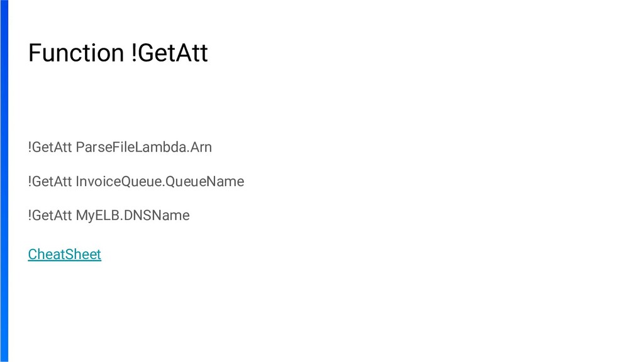Screen dimensions: 644x362
Task: Click the start of the 'CheatSheet' link text
Action: [31, 255]
